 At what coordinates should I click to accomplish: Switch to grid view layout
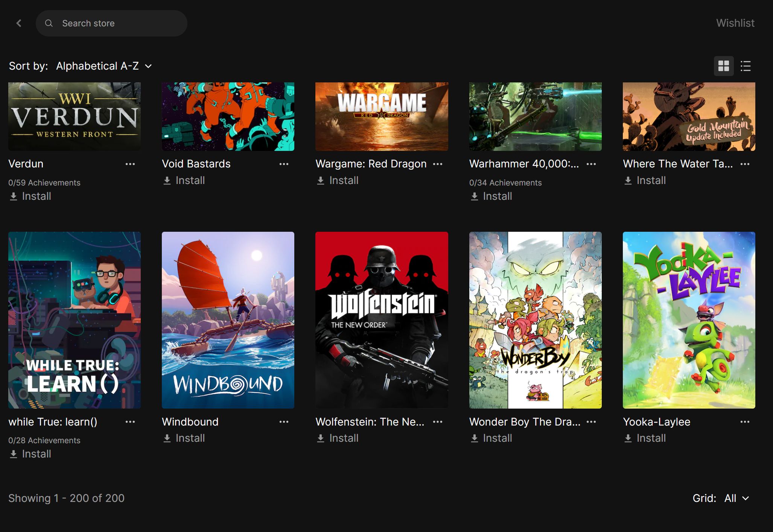[723, 66]
